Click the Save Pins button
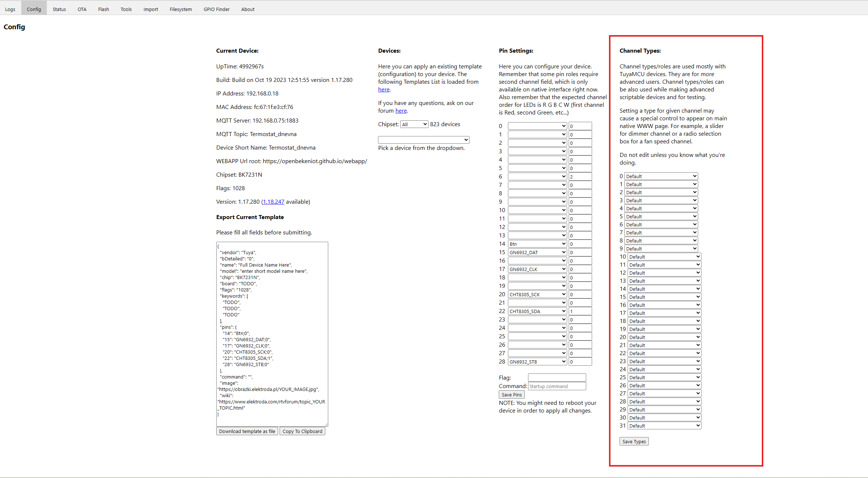The width and height of the screenshot is (868, 478). pos(511,395)
